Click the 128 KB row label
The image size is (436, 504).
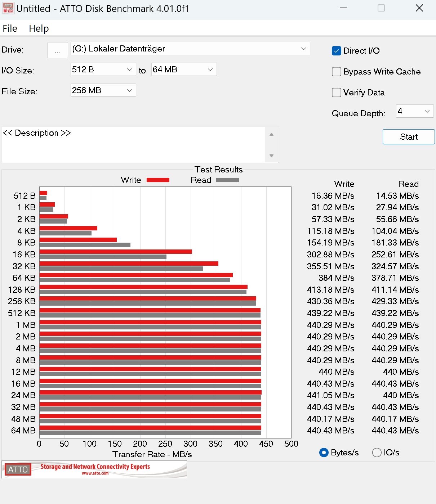(22, 290)
